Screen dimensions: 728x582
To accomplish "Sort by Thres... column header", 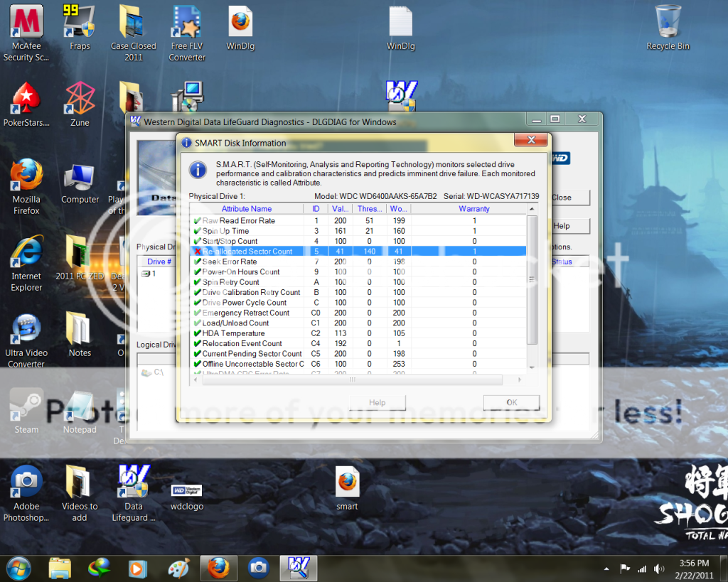I will tap(370, 209).
